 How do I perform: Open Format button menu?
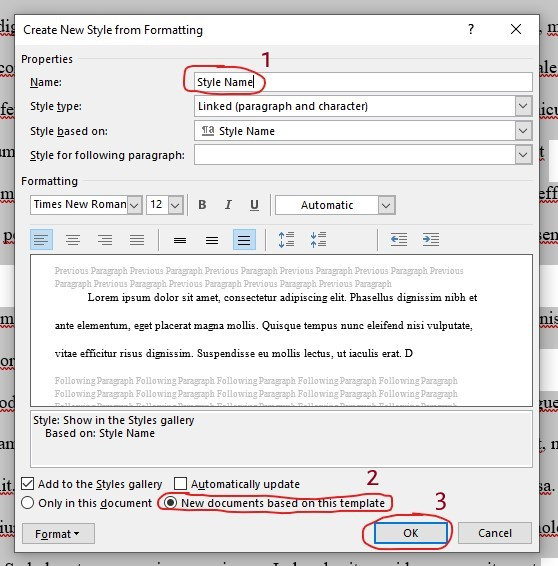[x=58, y=534]
